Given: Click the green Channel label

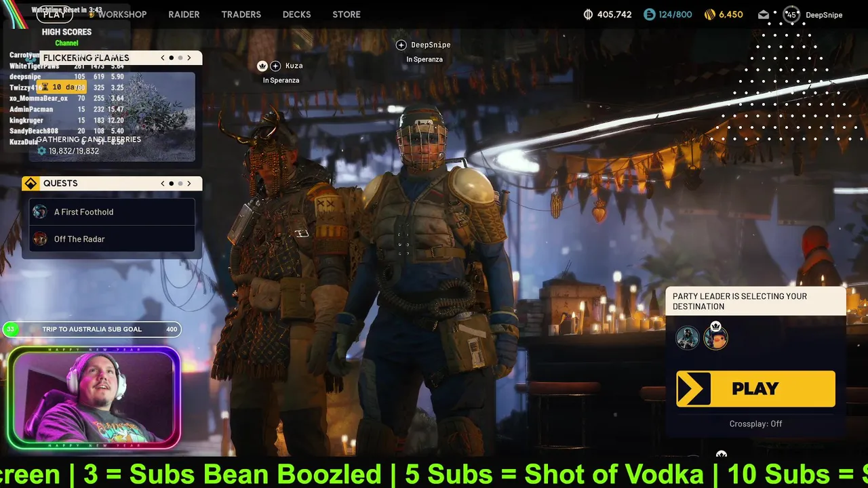Looking at the screenshot, I should click(x=66, y=43).
